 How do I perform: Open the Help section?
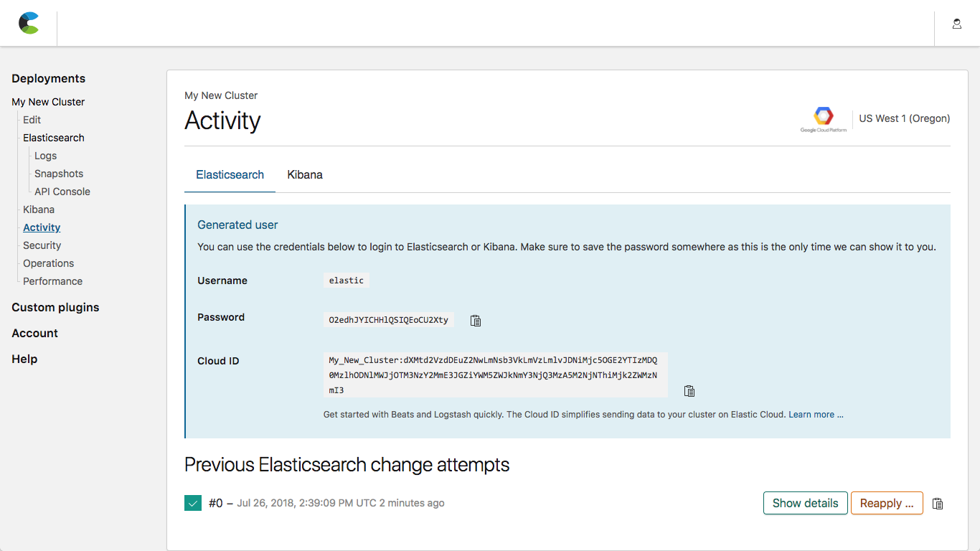pos(24,359)
